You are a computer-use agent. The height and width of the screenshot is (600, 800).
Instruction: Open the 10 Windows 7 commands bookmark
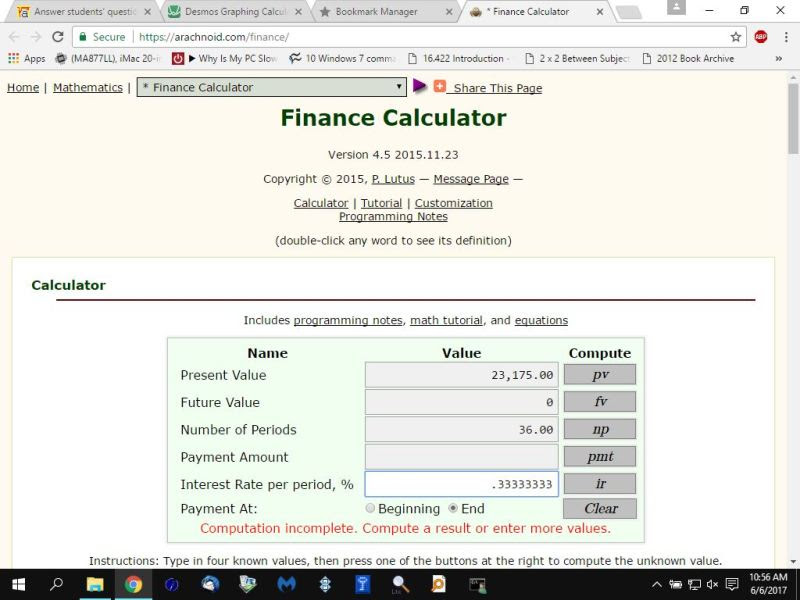tap(342, 59)
